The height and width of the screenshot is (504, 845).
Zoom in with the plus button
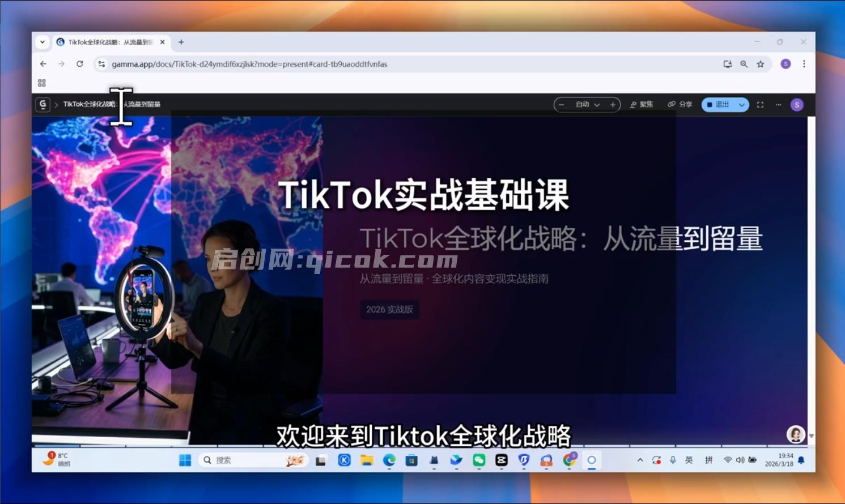tap(613, 105)
